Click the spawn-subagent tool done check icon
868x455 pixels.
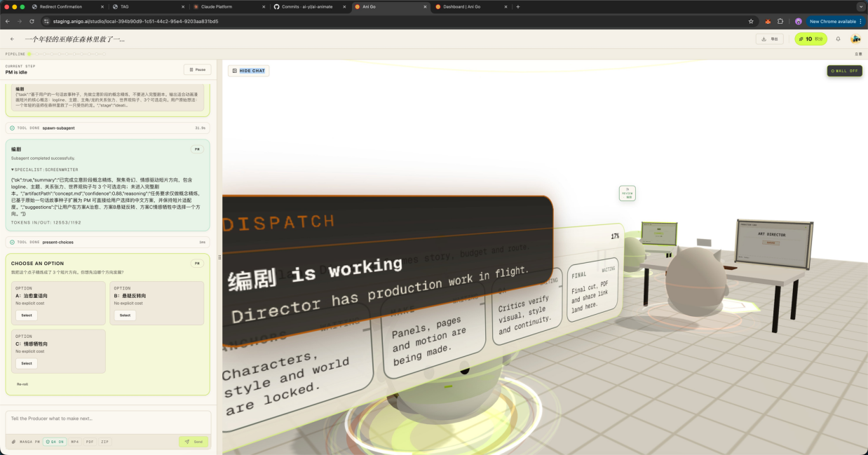click(x=12, y=128)
